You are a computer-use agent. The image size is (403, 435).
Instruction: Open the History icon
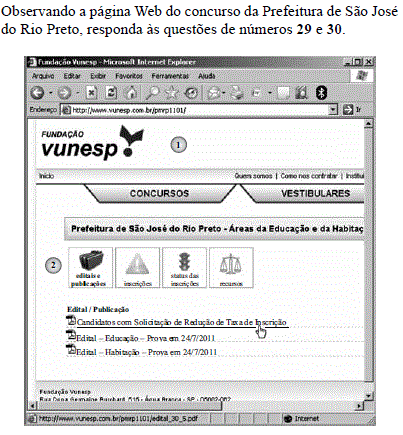tap(191, 93)
